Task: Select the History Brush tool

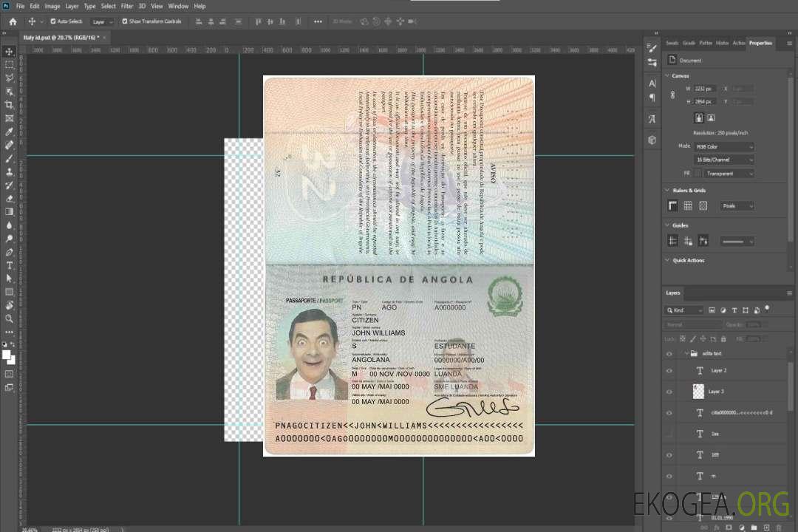Action: click(9, 185)
